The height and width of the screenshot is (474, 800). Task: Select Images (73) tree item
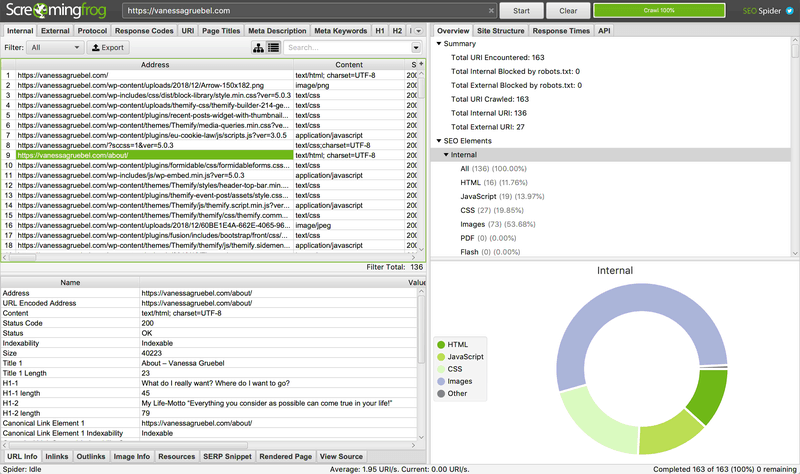coord(498,224)
